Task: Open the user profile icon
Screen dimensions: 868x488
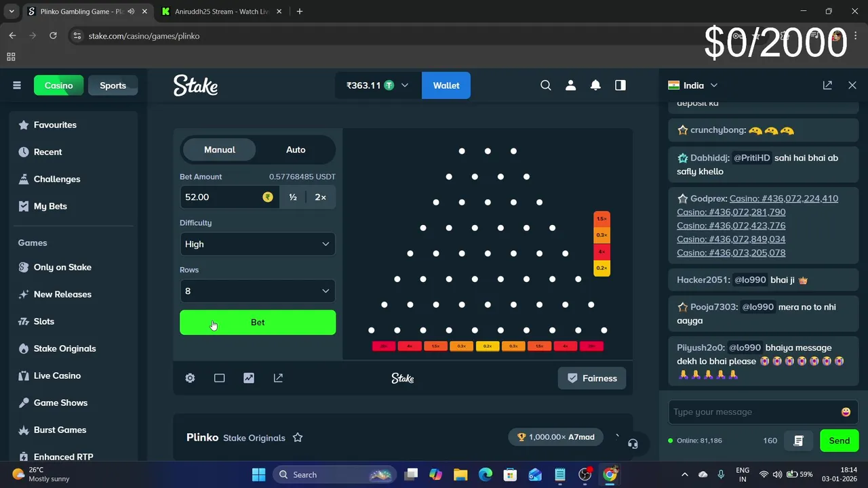Action: point(571,85)
